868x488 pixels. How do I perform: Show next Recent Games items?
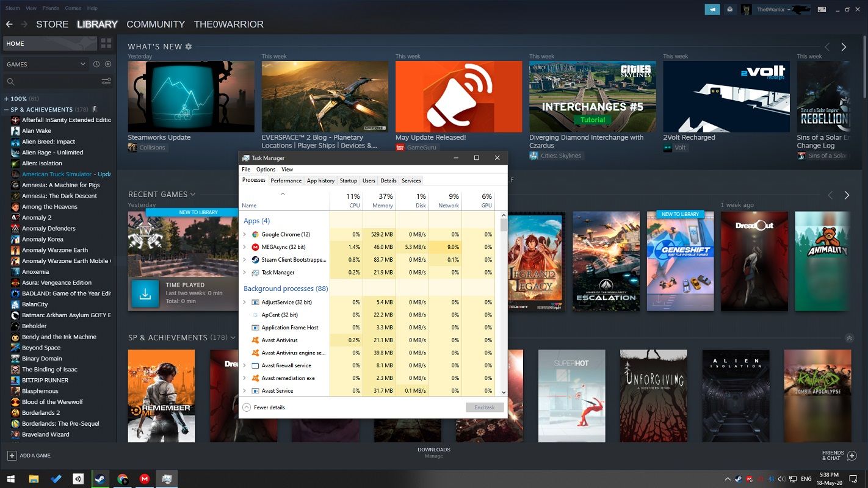tap(847, 195)
